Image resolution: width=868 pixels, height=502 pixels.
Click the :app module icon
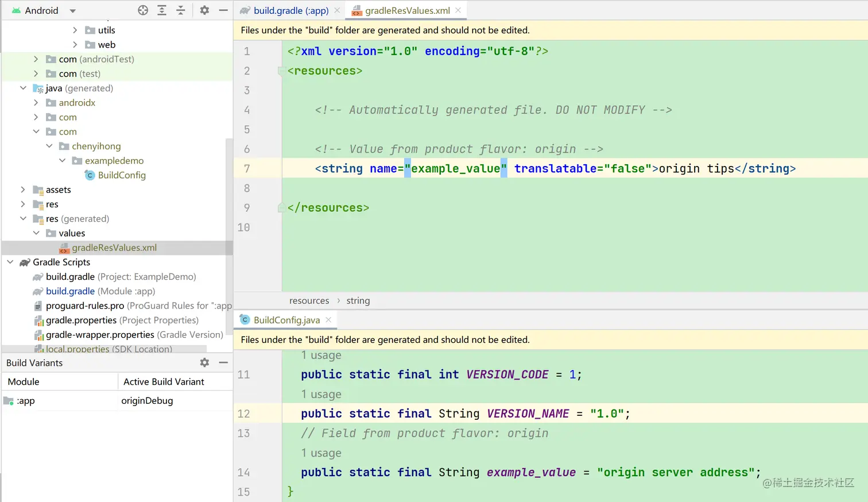tap(9, 401)
